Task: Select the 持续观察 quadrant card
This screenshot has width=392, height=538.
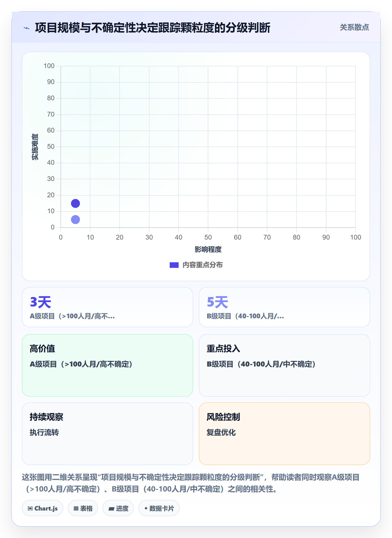Action: [108, 434]
